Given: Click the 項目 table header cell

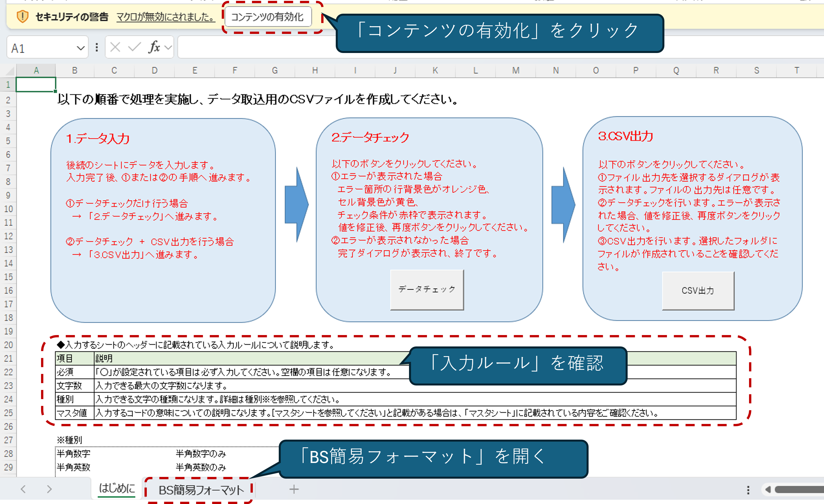Looking at the screenshot, I should (75, 358).
